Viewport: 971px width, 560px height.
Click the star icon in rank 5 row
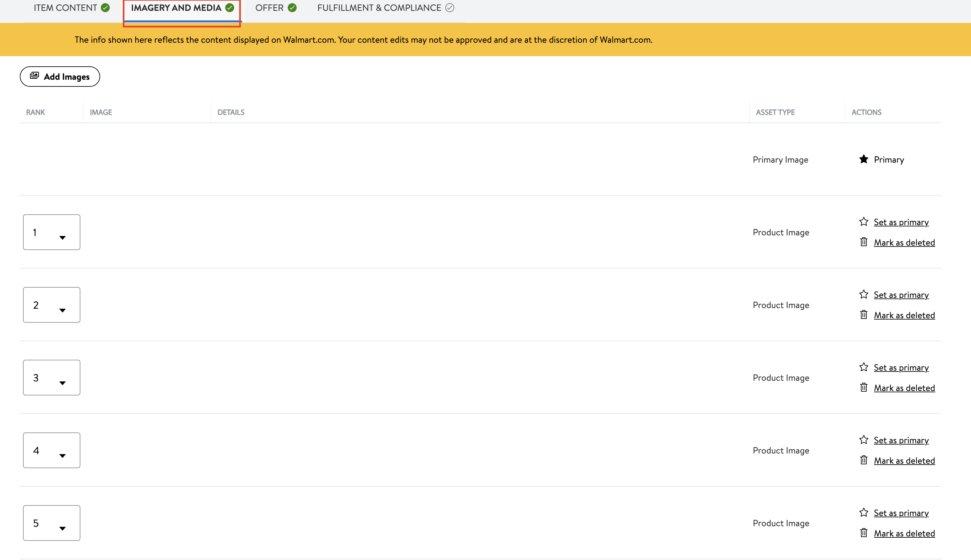coord(864,513)
